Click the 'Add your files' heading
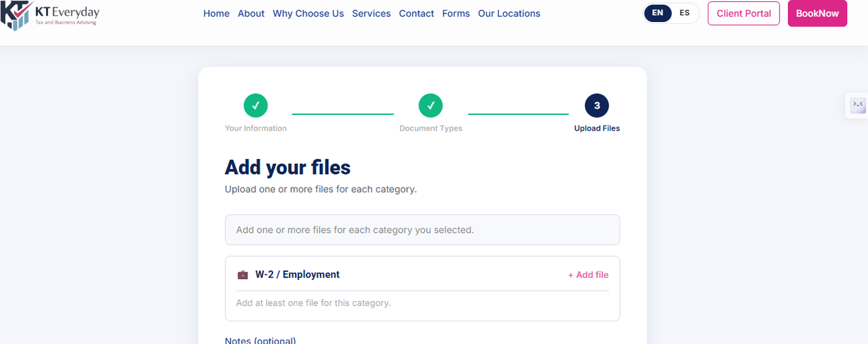 (x=288, y=167)
